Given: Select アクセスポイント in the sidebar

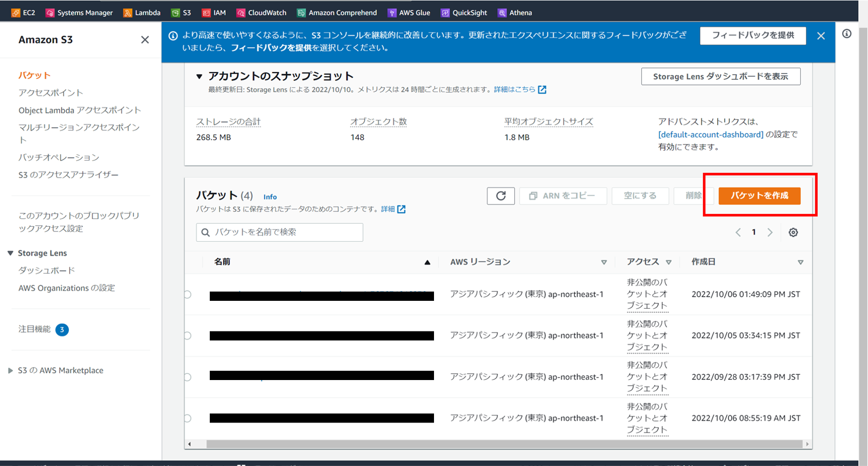Looking at the screenshot, I should click(51, 93).
